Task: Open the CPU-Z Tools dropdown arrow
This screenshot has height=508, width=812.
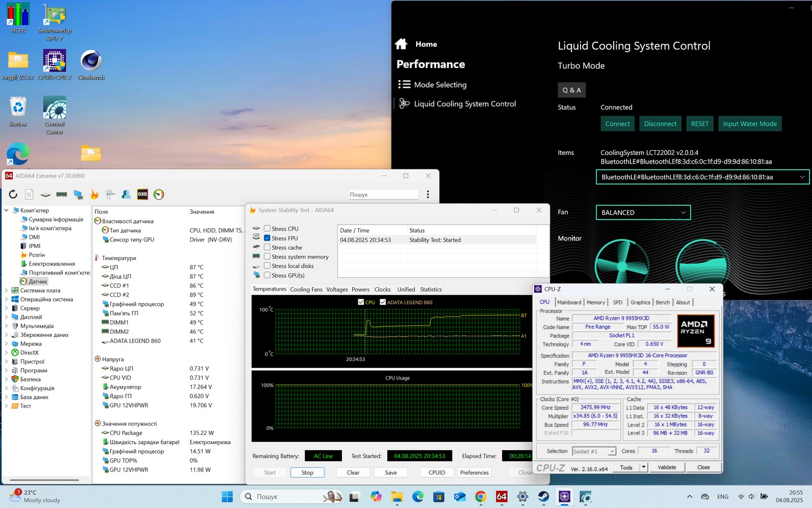Action: [x=644, y=467]
